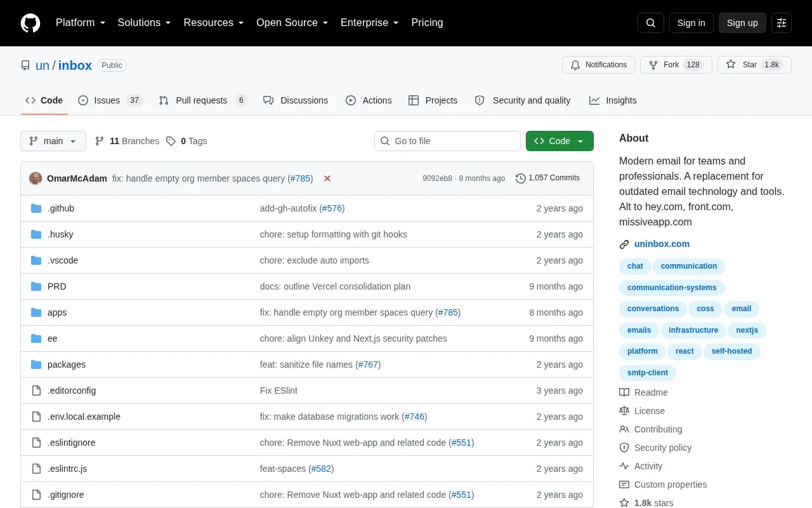
Task: Open the uninbox.com website link
Action: [662, 244]
